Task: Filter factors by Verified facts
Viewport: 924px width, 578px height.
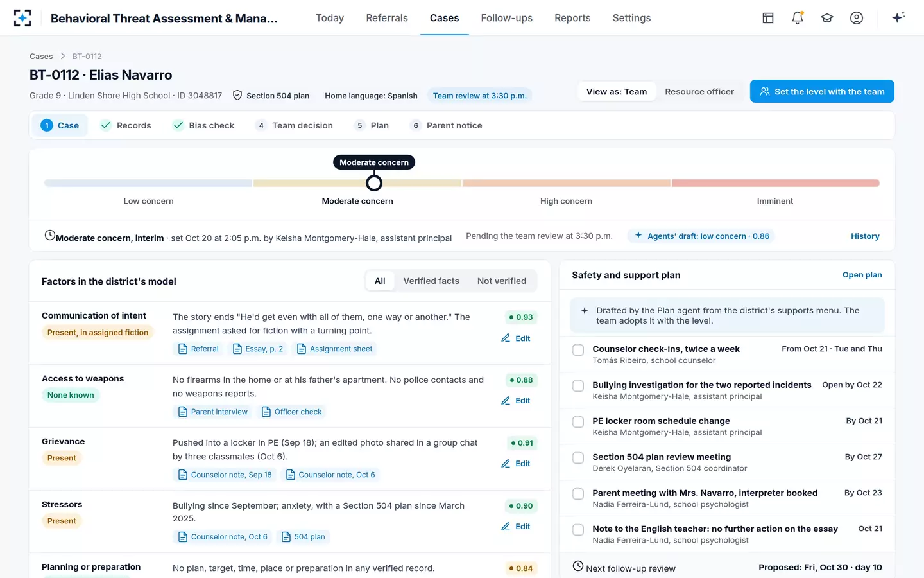Action: pos(431,281)
